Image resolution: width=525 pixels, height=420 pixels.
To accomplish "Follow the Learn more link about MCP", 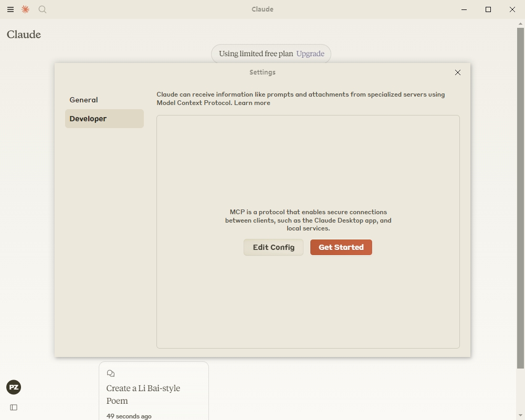I will (x=252, y=103).
